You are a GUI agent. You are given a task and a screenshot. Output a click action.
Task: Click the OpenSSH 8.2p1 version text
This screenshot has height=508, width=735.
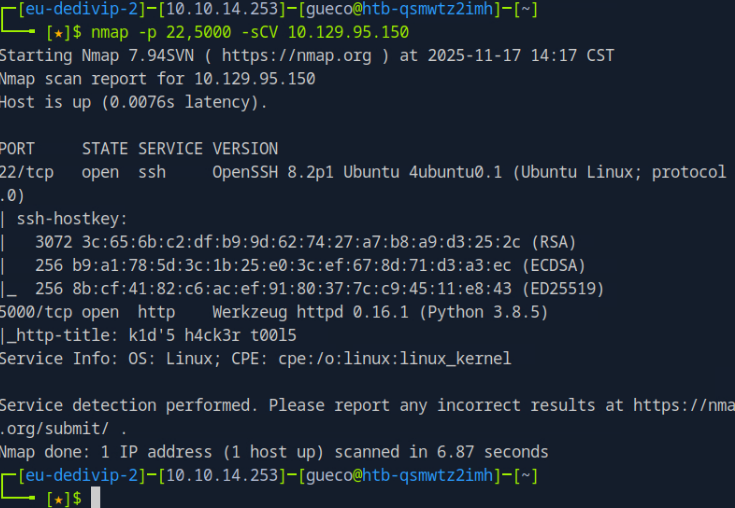pyautogui.click(x=275, y=173)
